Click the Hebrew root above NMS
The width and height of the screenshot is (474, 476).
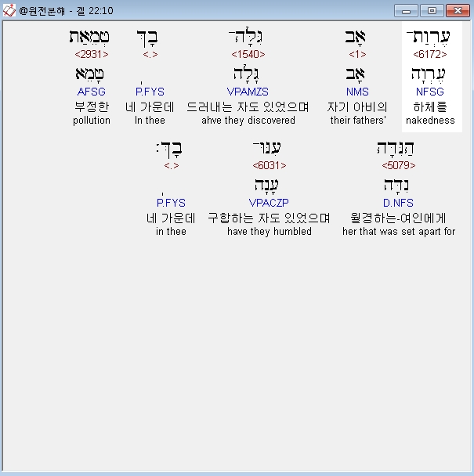coord(355,74)
